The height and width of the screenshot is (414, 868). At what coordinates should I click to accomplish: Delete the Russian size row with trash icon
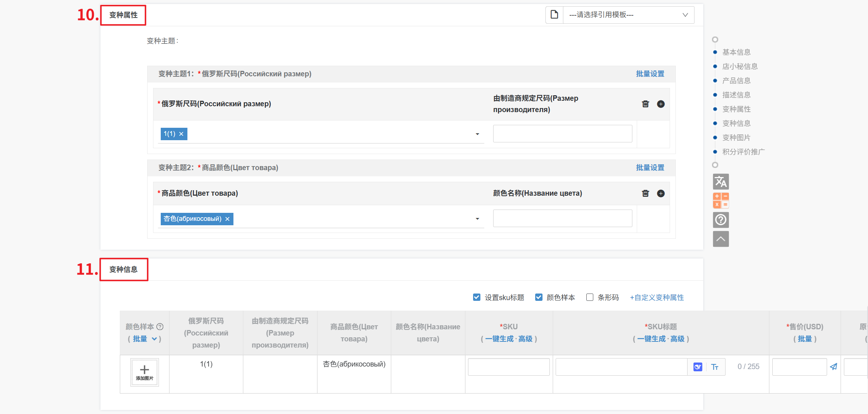[x=645, y=104]
